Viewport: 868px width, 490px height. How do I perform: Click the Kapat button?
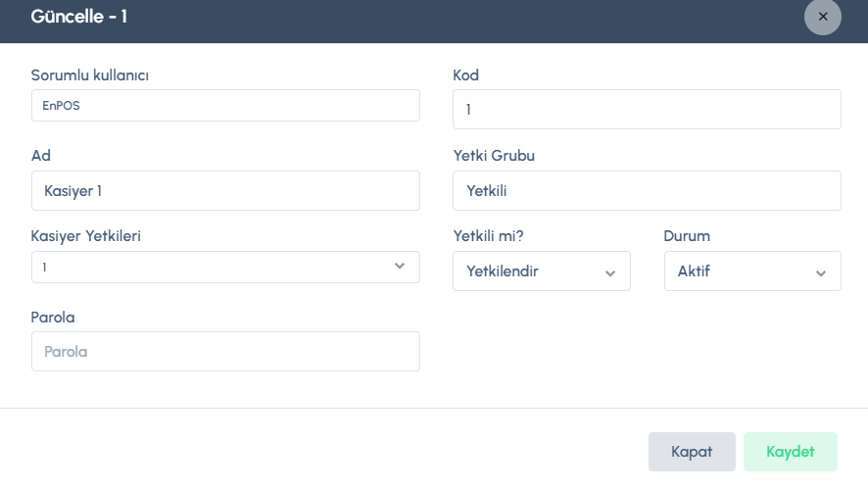pyautogui.click(x=692, y=452)
